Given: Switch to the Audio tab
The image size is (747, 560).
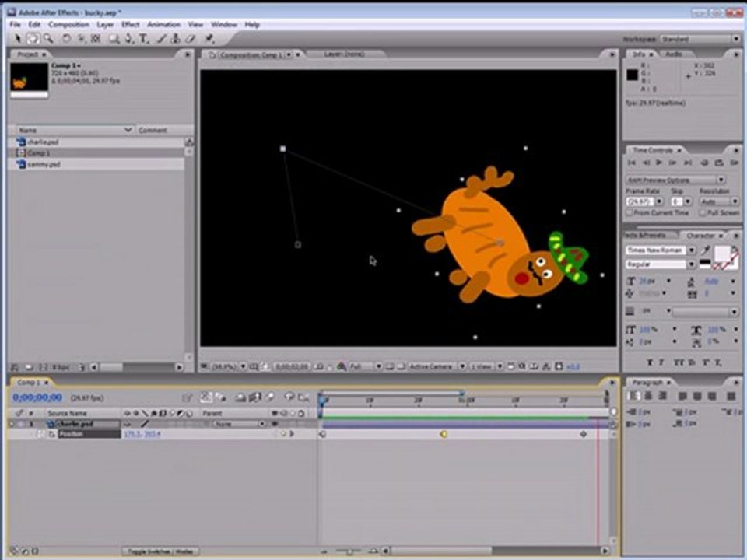Looking at the screenshot, I should 674,54.
